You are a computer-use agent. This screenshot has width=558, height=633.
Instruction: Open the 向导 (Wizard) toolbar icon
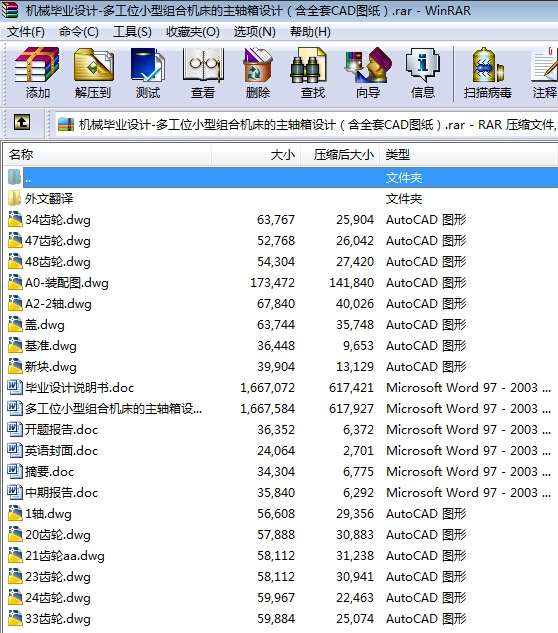pos(368,65)
